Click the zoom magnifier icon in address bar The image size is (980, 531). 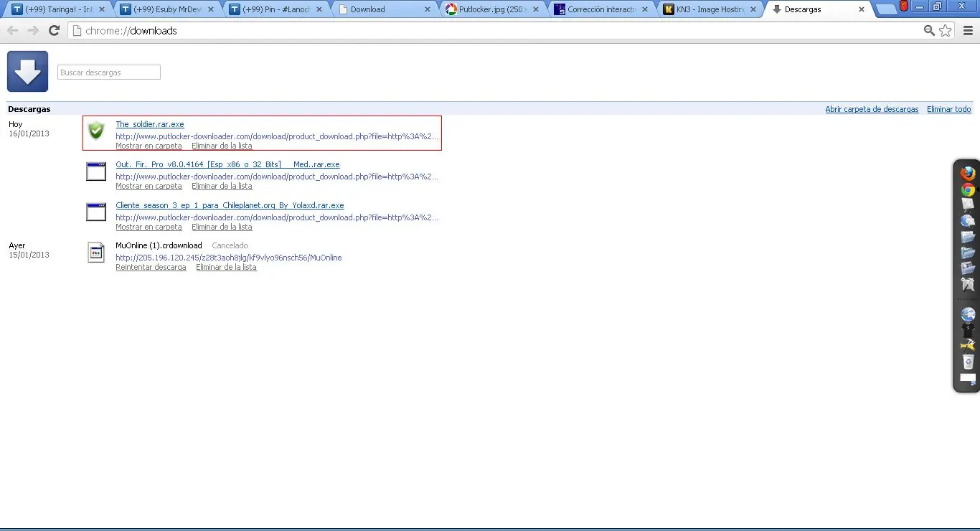[929, 31]
